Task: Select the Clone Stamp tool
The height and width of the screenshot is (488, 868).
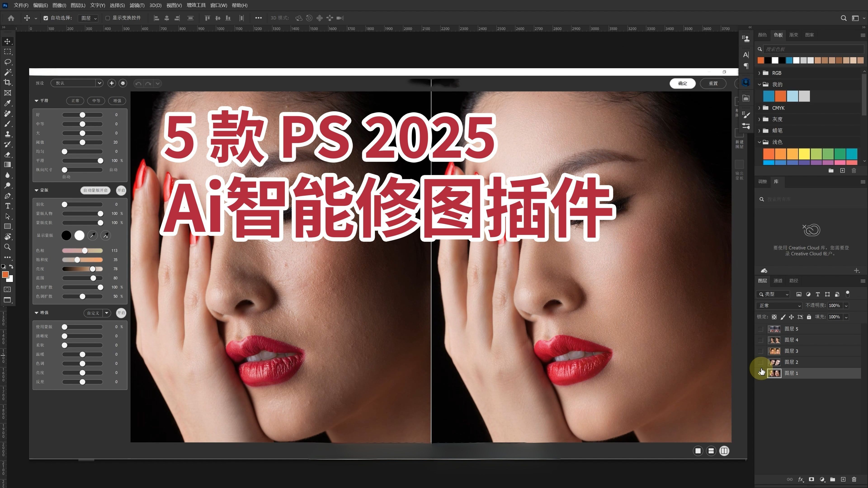Action: click(8, 134)
